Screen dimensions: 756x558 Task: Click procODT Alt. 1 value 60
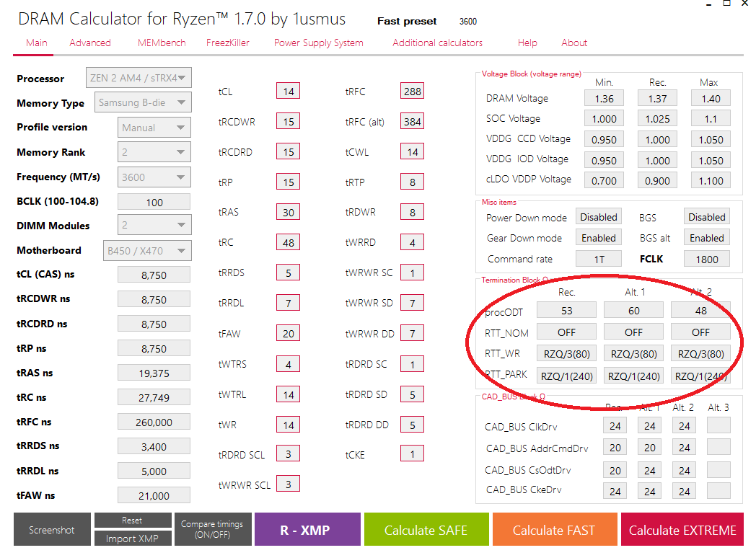coord(633,311)
